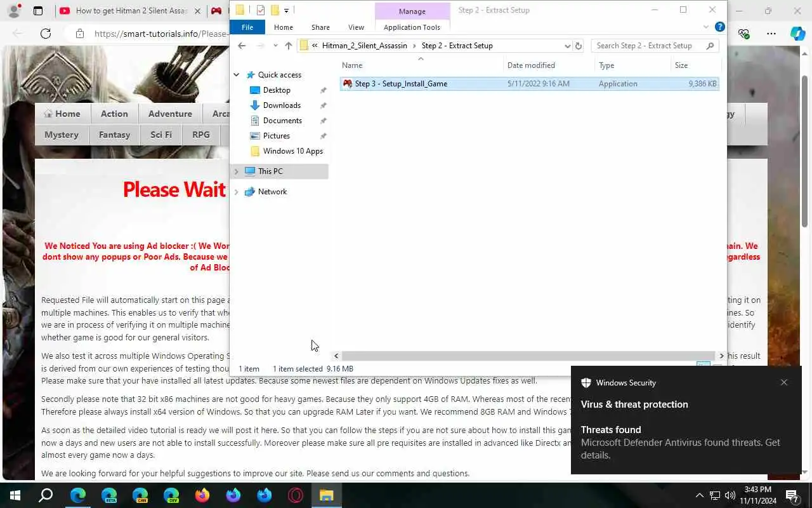Expand the breadcrumb arrow after Hitman_2_Silent_Assassin
This screenshot has height=508, width=812.
coord(414,46)
